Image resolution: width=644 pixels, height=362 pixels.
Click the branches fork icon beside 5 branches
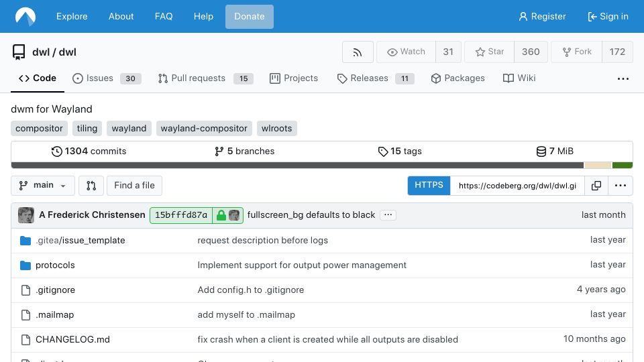click(219, 152)
